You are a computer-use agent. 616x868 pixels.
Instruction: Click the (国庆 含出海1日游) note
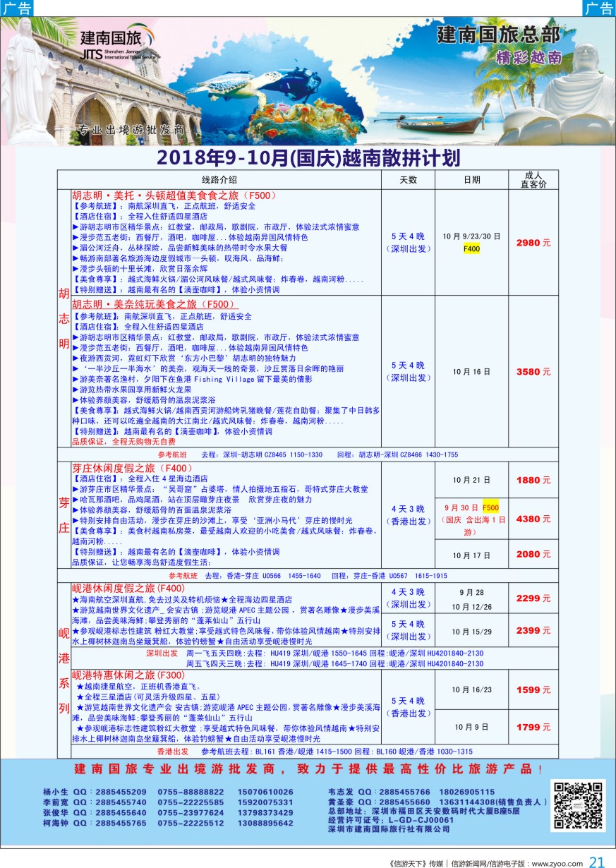click(x=472, y=526)
